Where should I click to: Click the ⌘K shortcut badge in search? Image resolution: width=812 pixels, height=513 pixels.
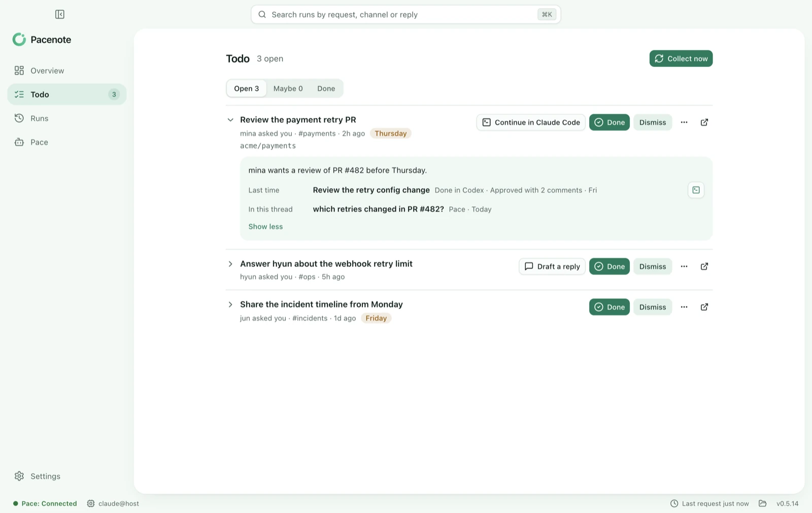tap(547, 15)
